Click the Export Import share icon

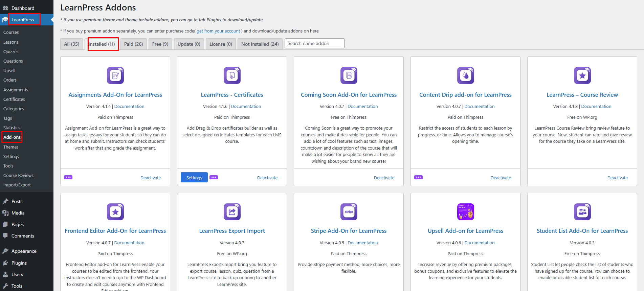click(x=232, y=211)
